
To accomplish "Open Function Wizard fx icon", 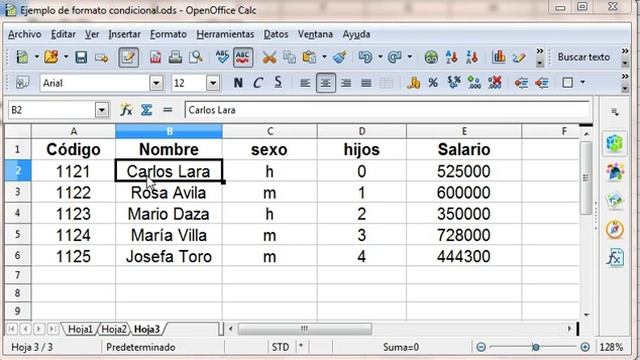I will point(126,110).
